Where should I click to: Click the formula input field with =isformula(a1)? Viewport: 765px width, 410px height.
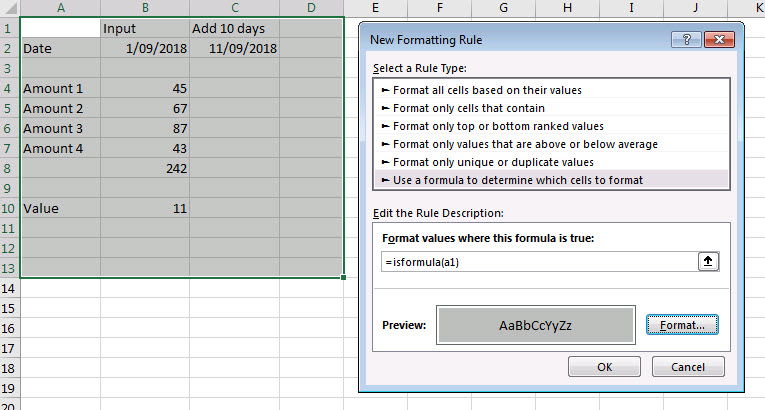tap(538, 262)
